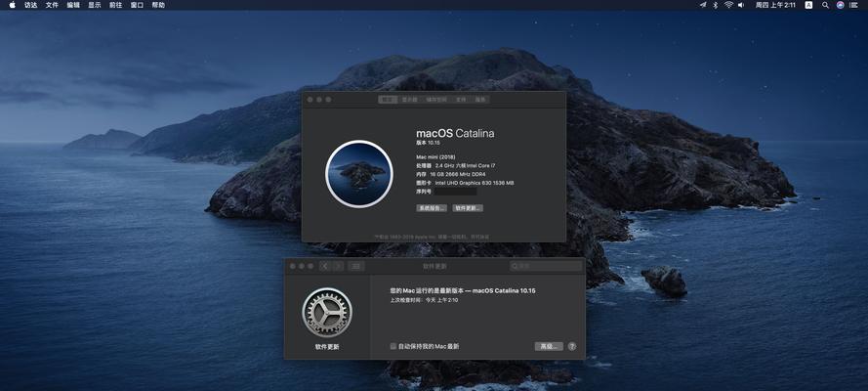Click the 高级... (Advanced) button
Screen dimensions: 868x391
(549, 346)
